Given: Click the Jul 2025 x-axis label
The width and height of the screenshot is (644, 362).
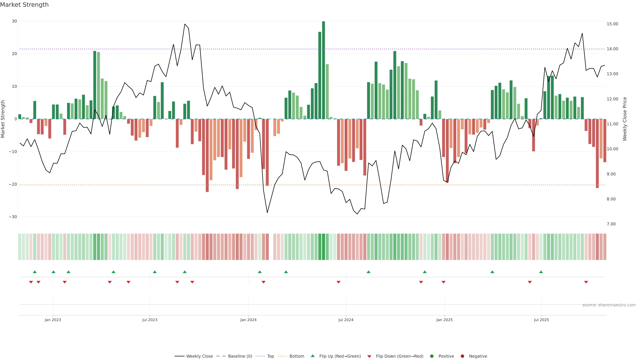Looking at the screenshot, I should (541, 320).
